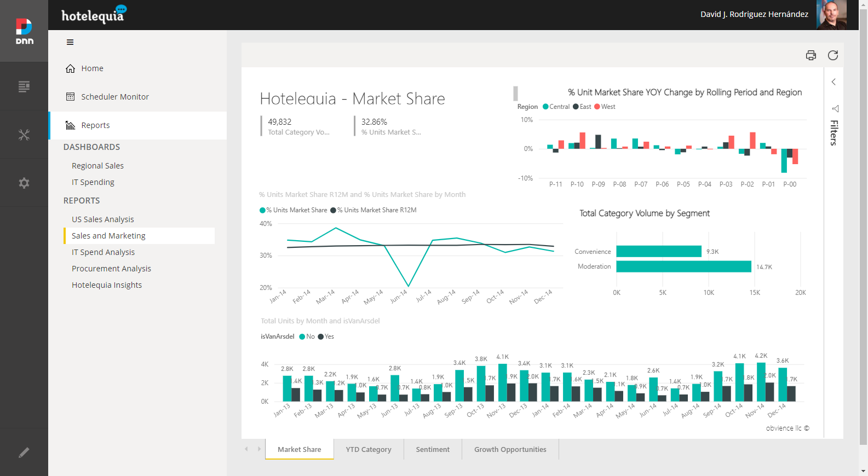Click the Total Category Volume by Segment title
Viewport: 868px width, 476px height.
[x=645, y=213]
